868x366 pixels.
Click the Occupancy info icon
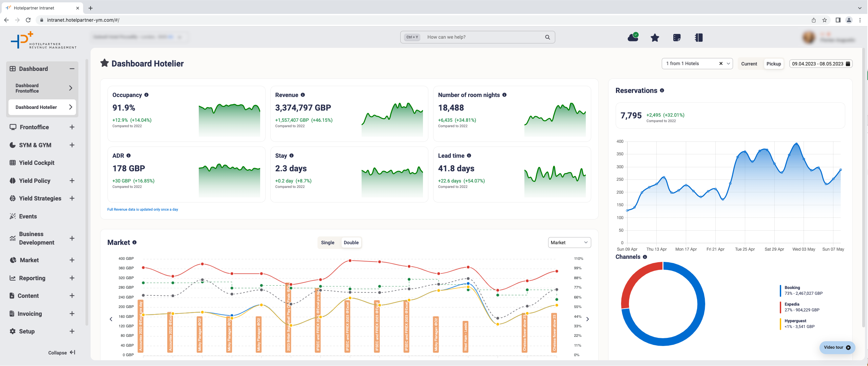(147, 95)
